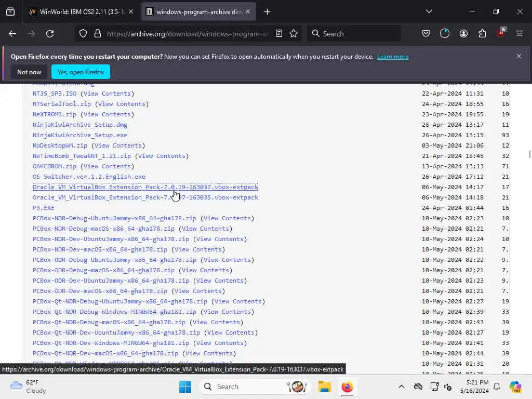Open tracking protection shield icon
The image size is (532, 399).
click(83, 34)
